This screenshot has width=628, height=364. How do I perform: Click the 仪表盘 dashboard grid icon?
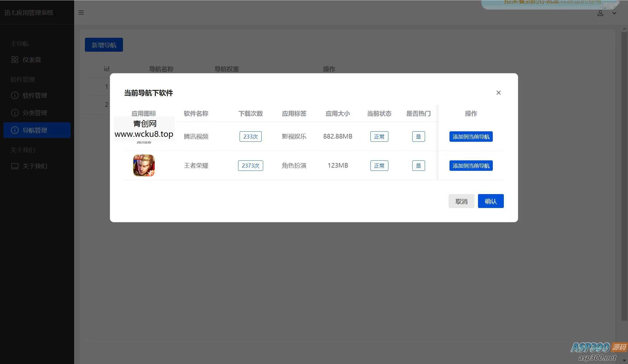pos(15,60)
